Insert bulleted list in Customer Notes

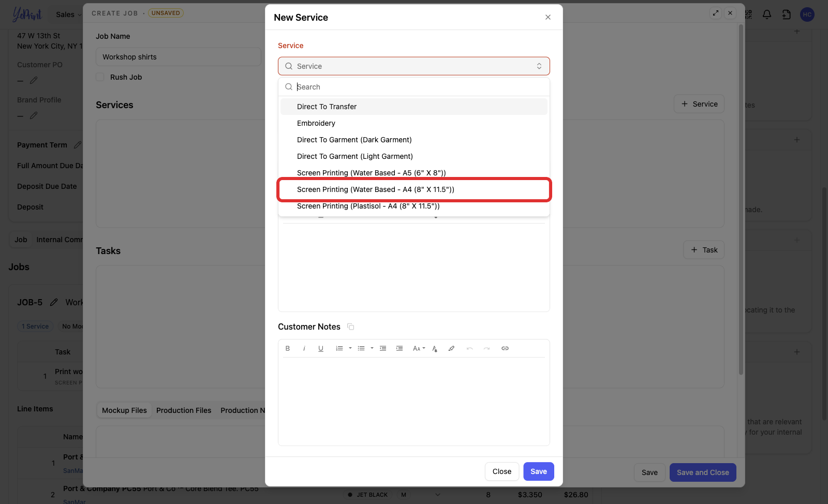point(361,348)
